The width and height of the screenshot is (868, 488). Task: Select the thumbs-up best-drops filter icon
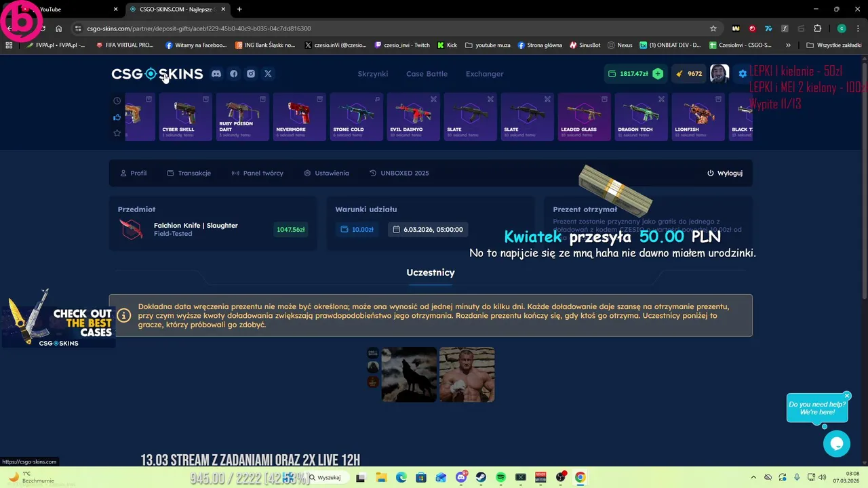(x=117, y=117)
